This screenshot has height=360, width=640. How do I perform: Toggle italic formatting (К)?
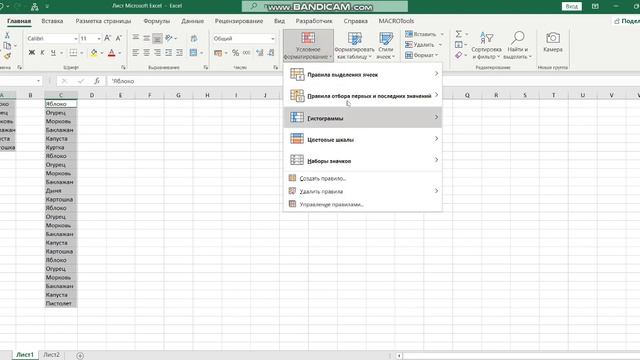[x=42, y=53]
